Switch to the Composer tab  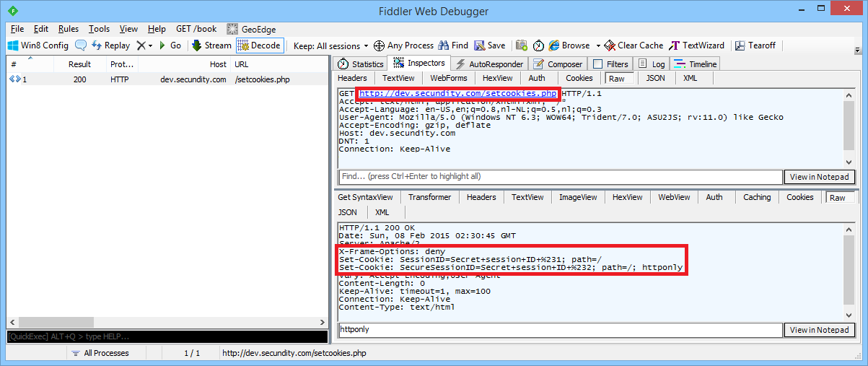558,64
